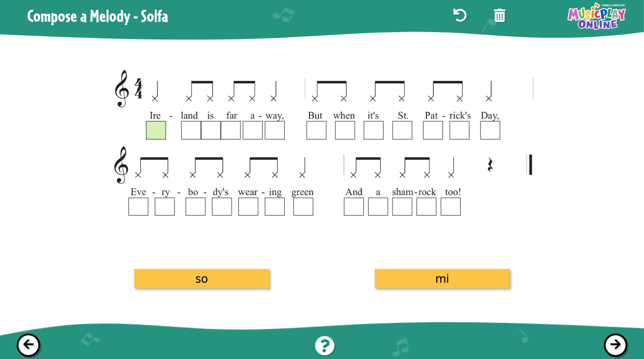Go to next page with forward arrow

point(615,345)
